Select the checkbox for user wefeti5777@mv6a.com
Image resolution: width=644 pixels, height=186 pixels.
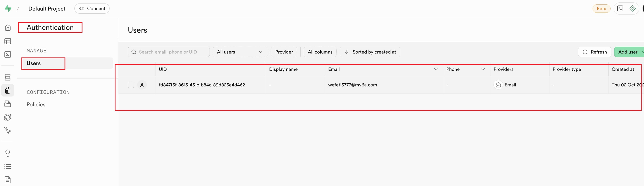click(131, 85)
